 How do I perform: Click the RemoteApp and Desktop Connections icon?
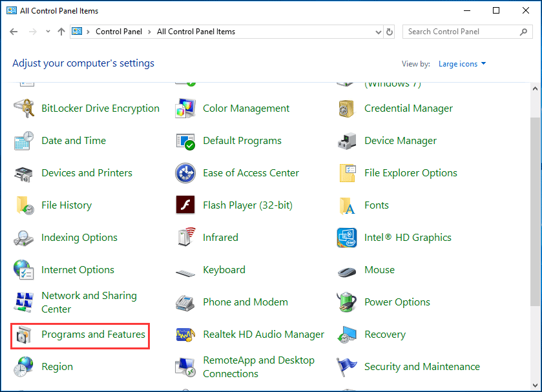pyautogui.click(x=185, y=367)
